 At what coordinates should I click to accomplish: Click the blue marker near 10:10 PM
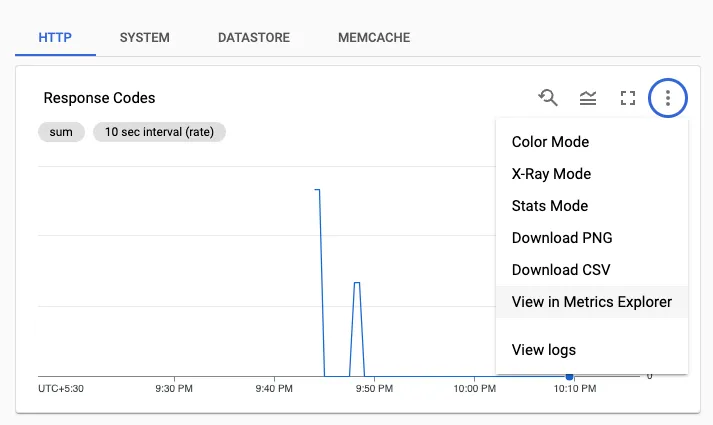[x=569, y=376]
